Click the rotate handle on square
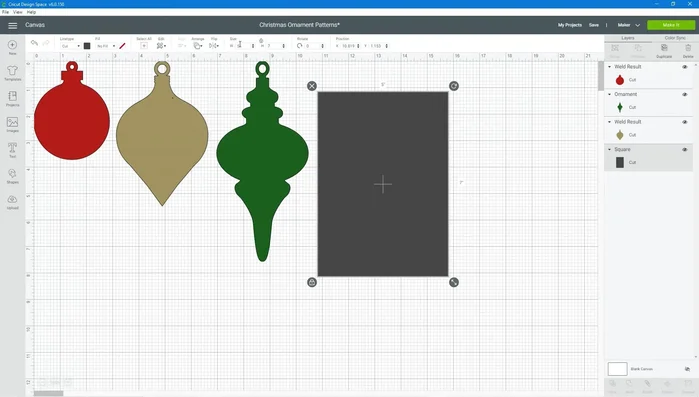 click(454, 86)
